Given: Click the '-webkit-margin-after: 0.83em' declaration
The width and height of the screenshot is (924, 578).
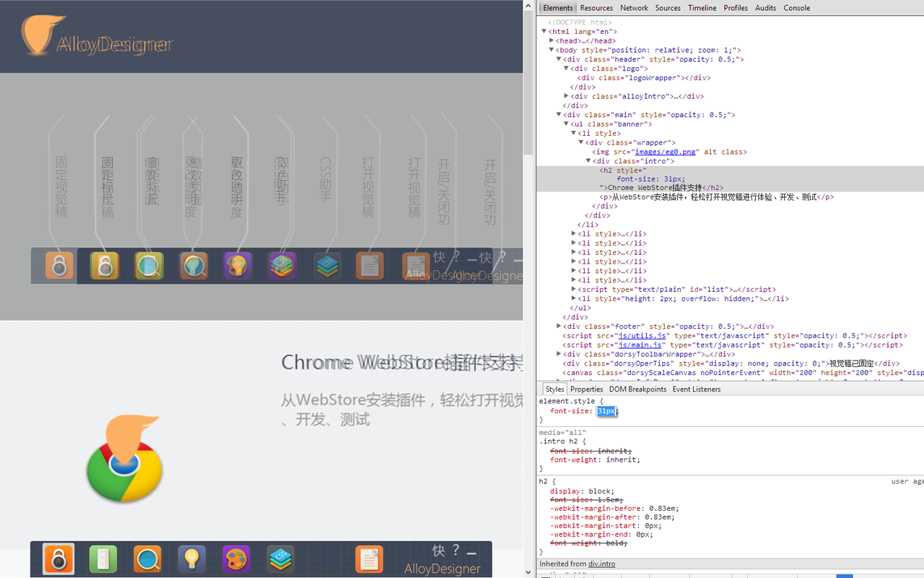Looking at the screenshot, I should click(x=612, y=517).
